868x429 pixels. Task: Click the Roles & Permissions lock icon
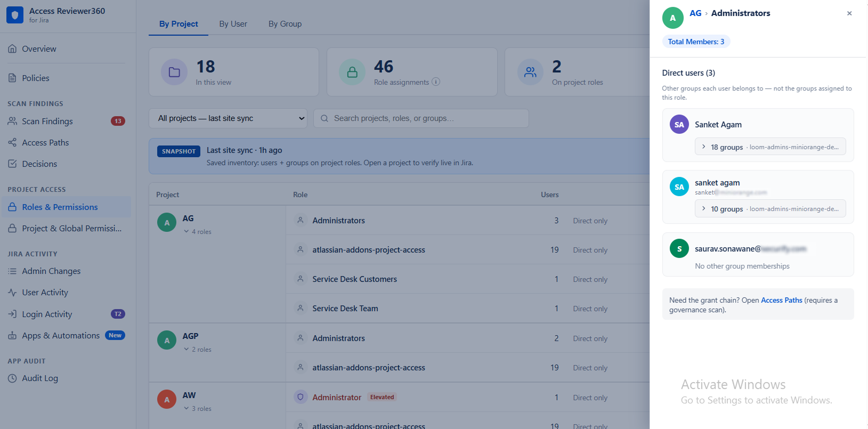12,207
